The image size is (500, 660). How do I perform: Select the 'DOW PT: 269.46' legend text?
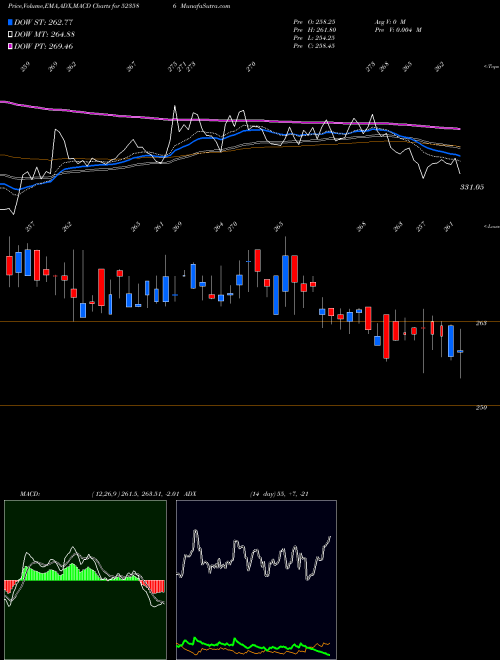tap(44, 46)
